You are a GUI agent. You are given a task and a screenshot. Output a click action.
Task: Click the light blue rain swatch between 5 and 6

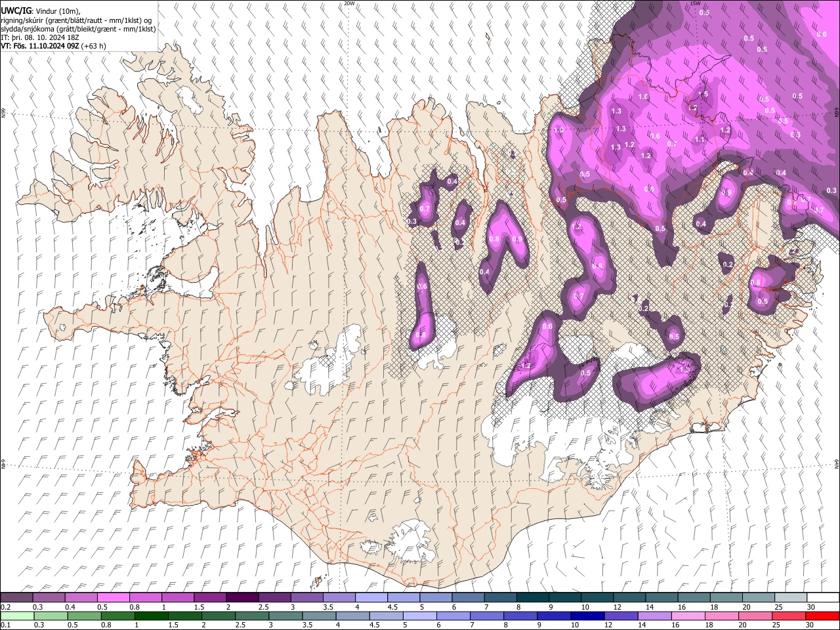coord(420,616)
